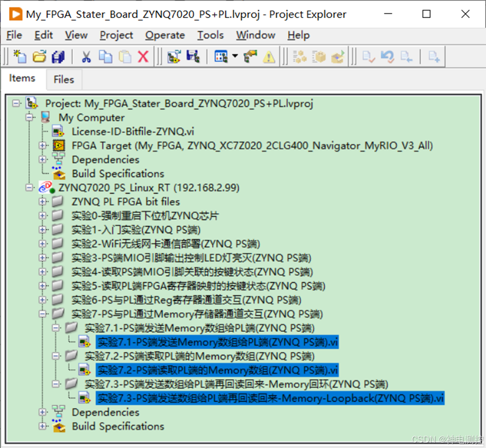Click the Deploy package box icon
486x448 pixels.
tap(319, 57)
